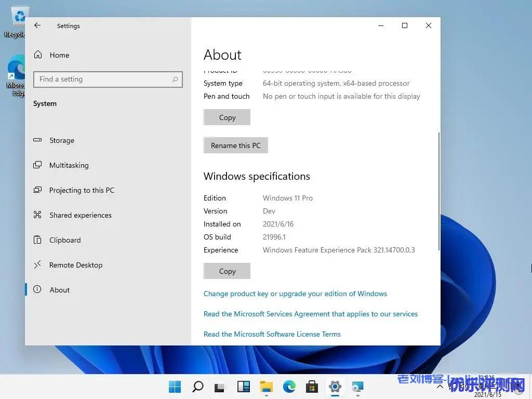Open Change product key or upgrade link
The height and width of the screenshot is (399, 532).
pos(295,294)
